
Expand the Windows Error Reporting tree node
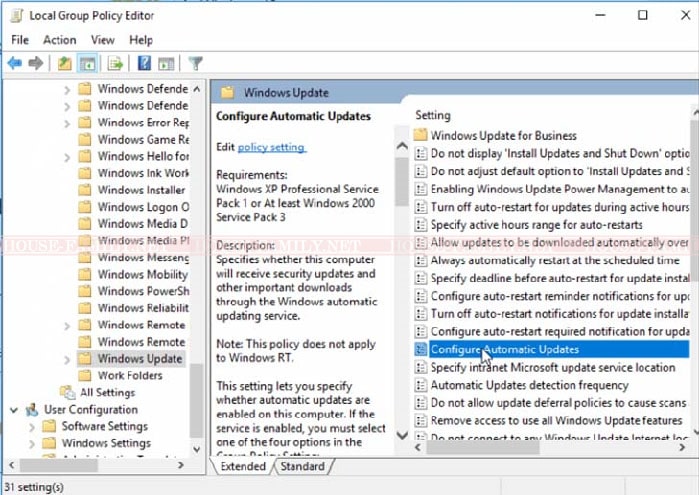tap(67, 124)
